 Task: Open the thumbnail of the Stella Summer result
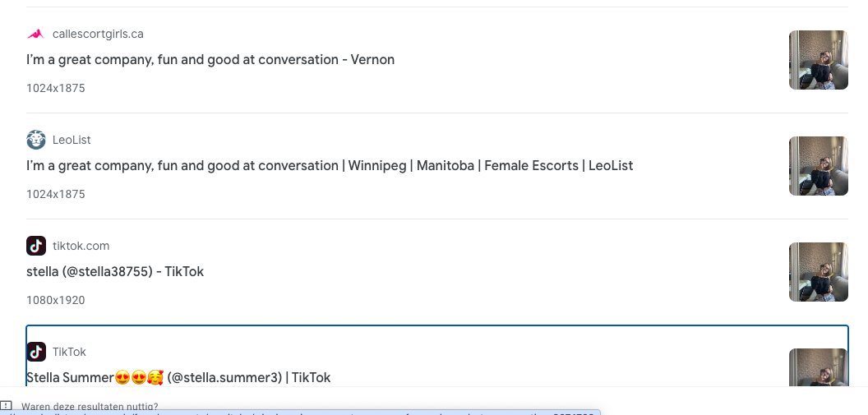tap(818, 367)
